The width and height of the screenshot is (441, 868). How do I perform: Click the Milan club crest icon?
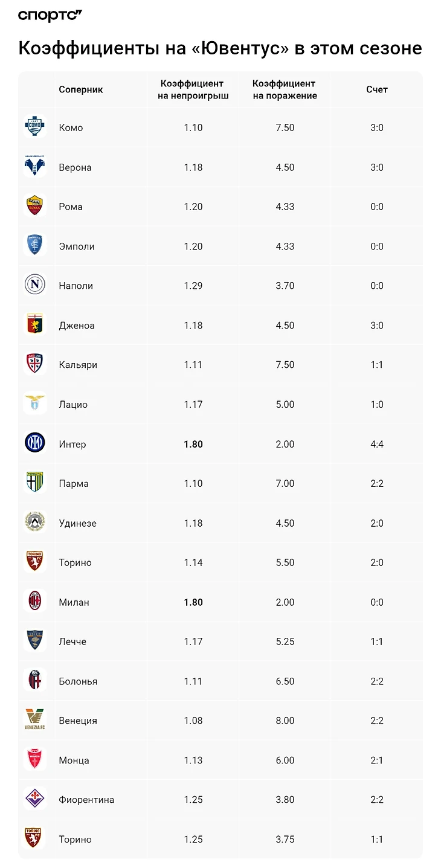click(x=35, y=602)
